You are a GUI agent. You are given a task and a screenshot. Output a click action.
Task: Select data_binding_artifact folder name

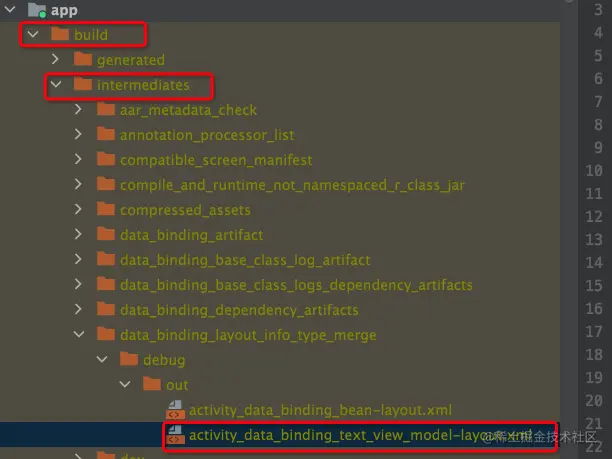click(x=191, y=235)
